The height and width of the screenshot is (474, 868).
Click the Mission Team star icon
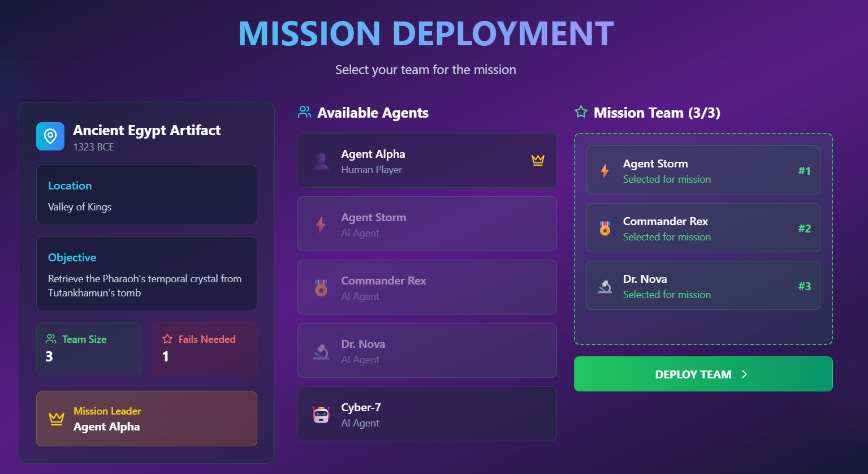tap(581, 112)
